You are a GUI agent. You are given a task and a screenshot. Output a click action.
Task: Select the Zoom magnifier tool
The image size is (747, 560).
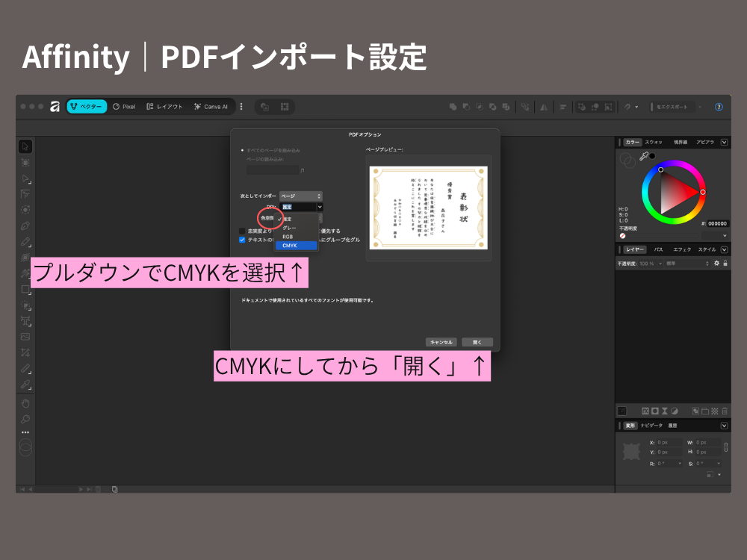pyautogui.click(x=25, y=419)
